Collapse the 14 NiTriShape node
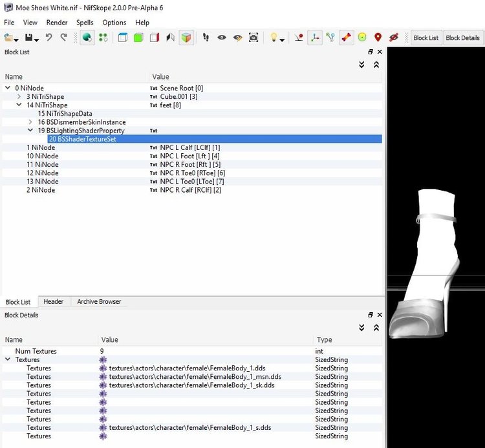 tap(19, 105)
